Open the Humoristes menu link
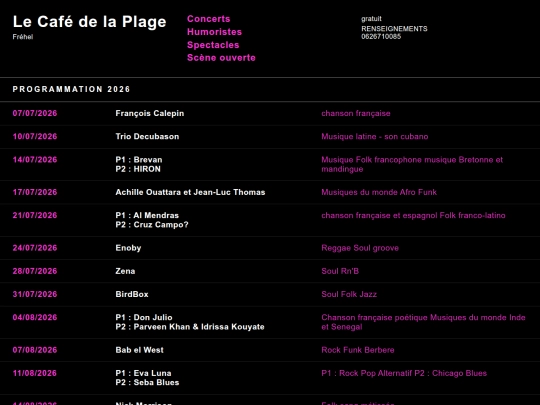 (x=214, y=32)
